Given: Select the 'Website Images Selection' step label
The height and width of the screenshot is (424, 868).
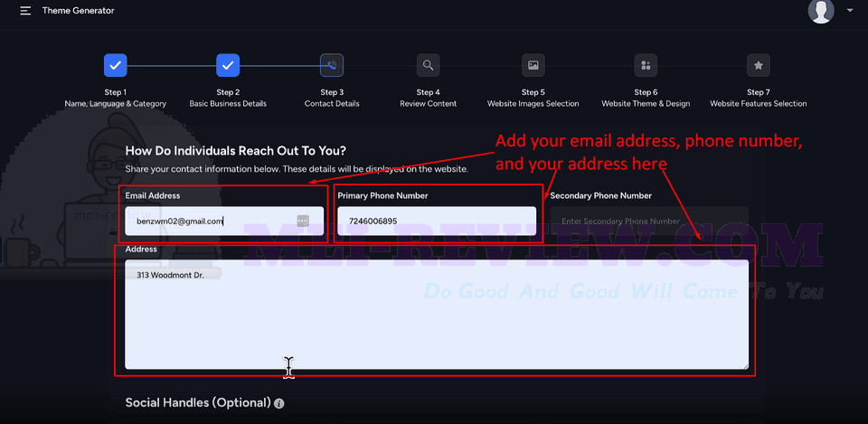Looking at the screenshot, I should click(533, 103).
